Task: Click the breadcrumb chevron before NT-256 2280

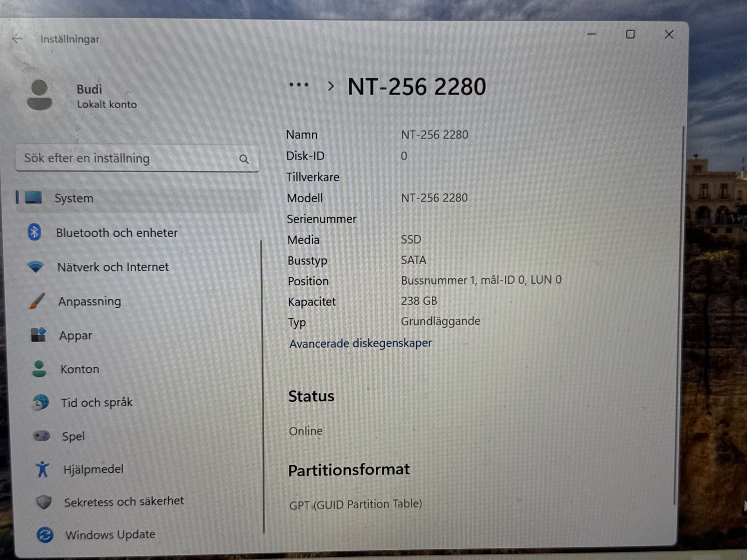Action: click(x=331, y=86)
